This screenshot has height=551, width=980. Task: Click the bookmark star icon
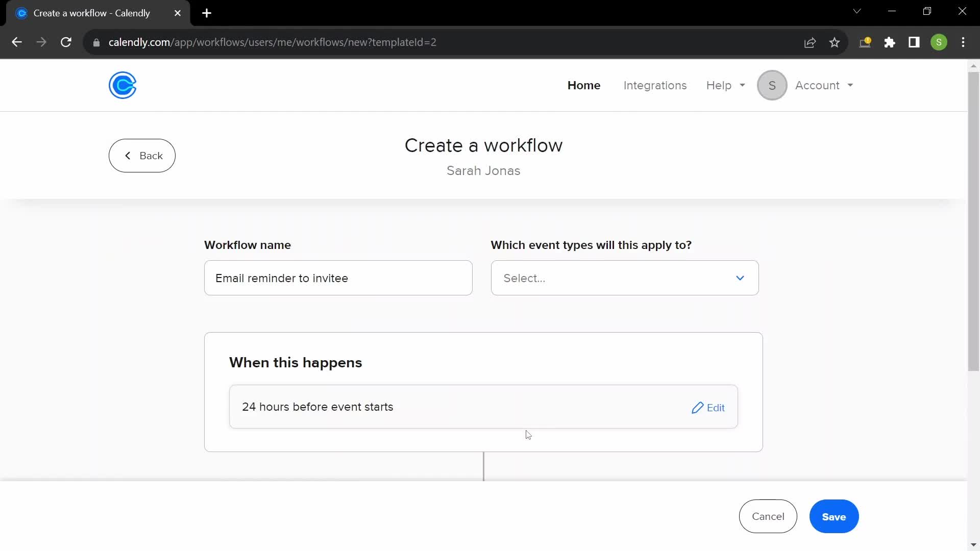coord(835,42)
